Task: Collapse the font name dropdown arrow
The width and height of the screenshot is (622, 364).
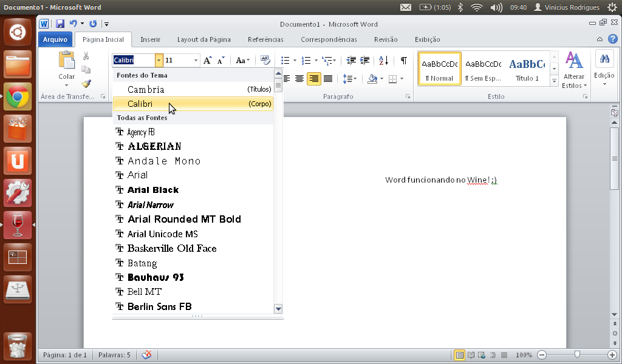Action: tap(159, 60)
